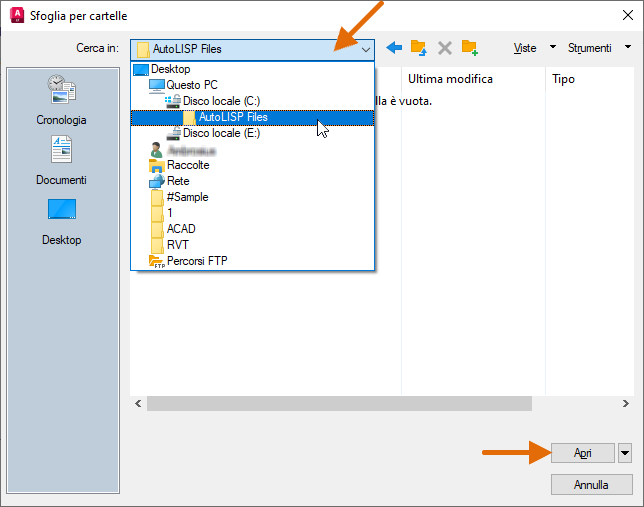Click the horizontal scrollbar right arrow

(x=626, y=403)
